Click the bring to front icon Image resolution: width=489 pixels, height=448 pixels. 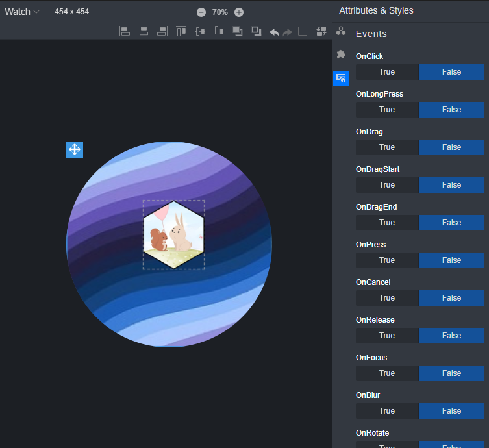pos(238,31)
